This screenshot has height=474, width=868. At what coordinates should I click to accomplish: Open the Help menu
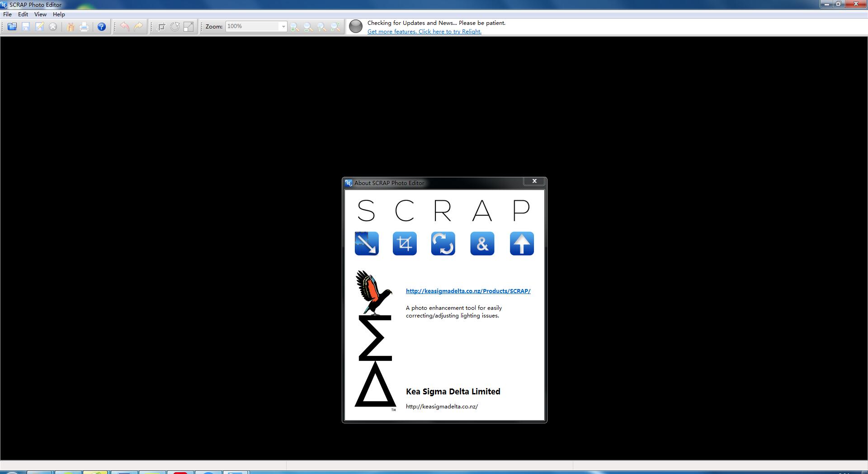(59, 14)
